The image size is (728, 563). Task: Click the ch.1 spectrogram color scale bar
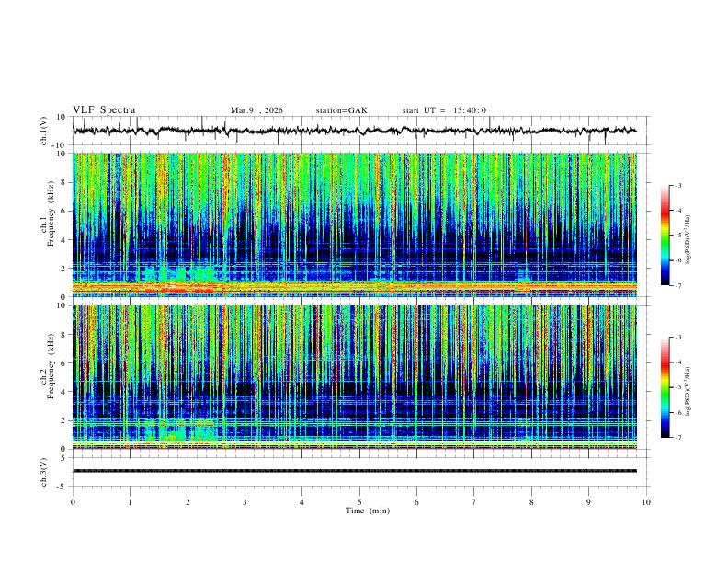click(665, 236)
